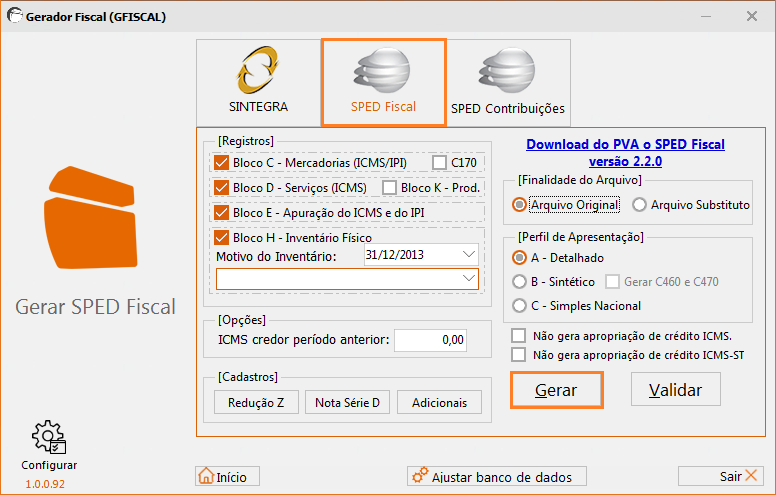Expand the empty Motivo do Inventário combo box
The image size is (776, 495).
pos(468,279)
